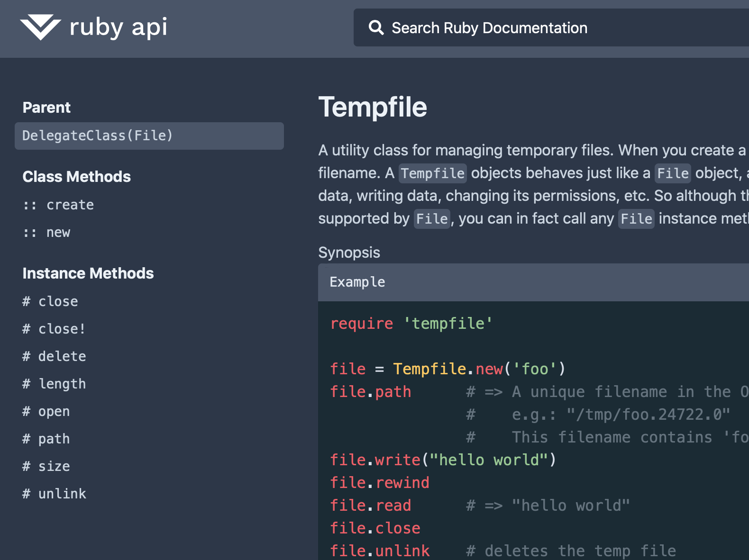Click the Class Methods sidebar heading
749x560 pixels.
[x=77, y=177]
